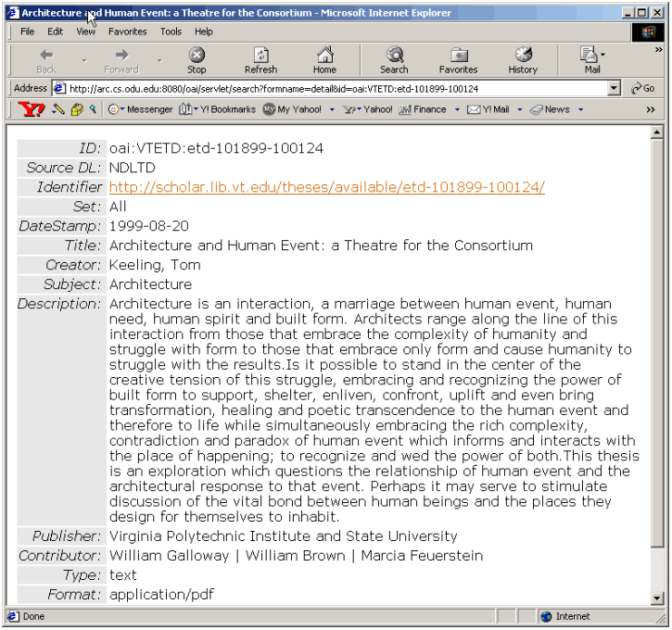Open Y! Mail on the Yahoo toolbar
Screen dimensions: 672x630
point(488,109)
